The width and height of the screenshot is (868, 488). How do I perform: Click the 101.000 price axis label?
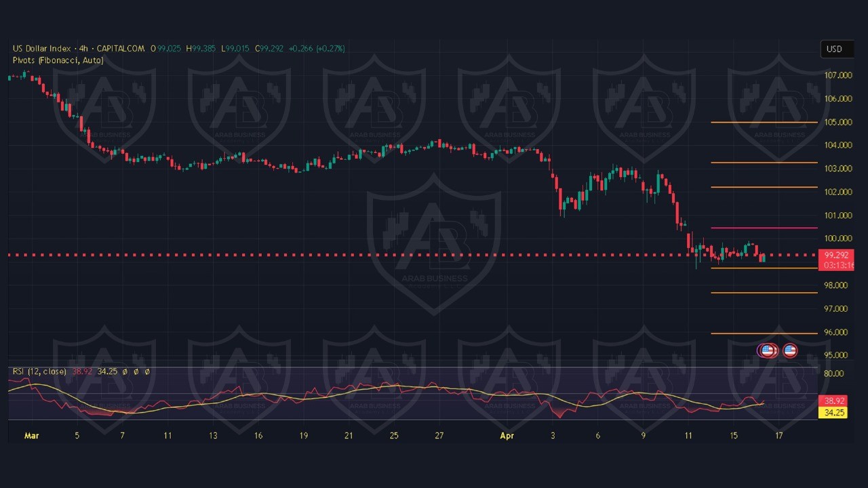837,216
